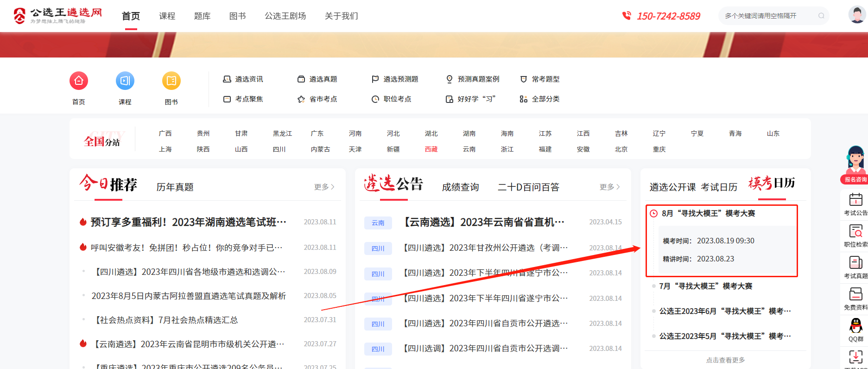Select 西藏 in the city list
The image size is (868, 369).
(431, 149)
